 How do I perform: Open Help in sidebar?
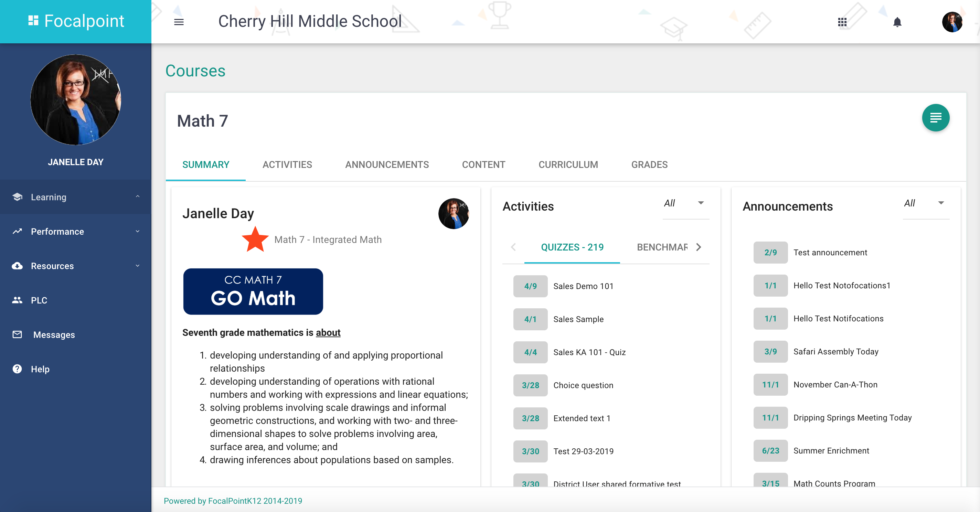pos(76,369)
